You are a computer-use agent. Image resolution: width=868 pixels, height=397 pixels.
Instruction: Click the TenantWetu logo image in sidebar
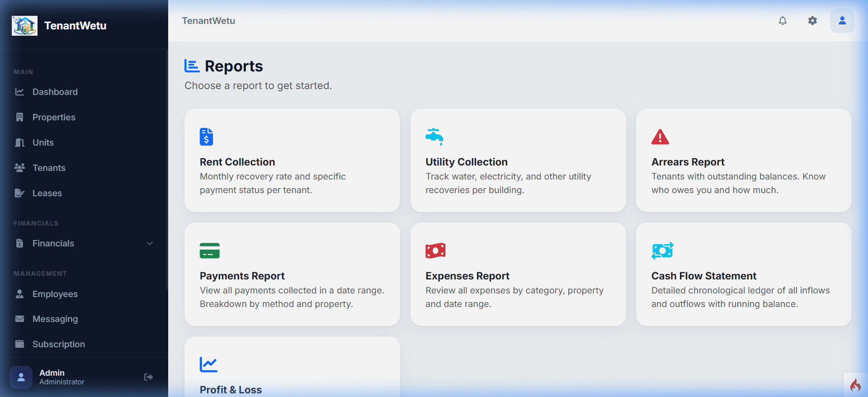pos(24,26)
